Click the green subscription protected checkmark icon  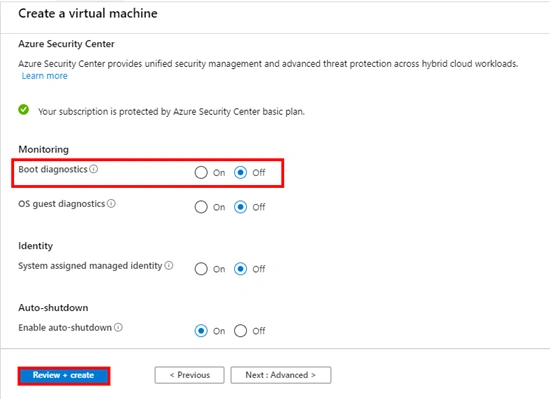click(24, 110)
